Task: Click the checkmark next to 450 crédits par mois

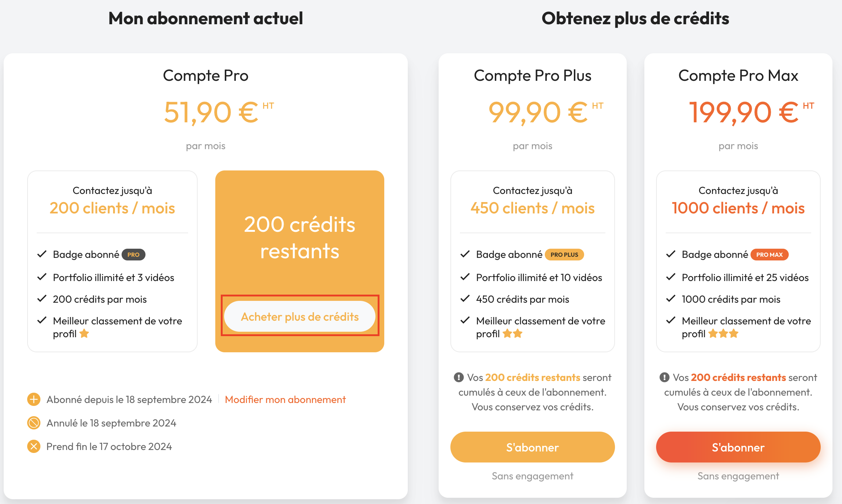Action: pyautogui.click(x=465, y=299)
